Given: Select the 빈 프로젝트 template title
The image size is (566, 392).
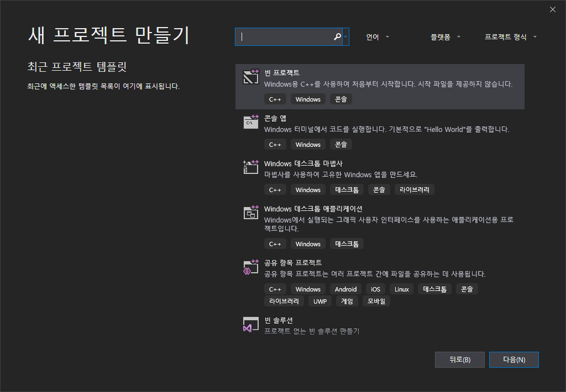Looking at the screenshot, I should coord(282,72).
